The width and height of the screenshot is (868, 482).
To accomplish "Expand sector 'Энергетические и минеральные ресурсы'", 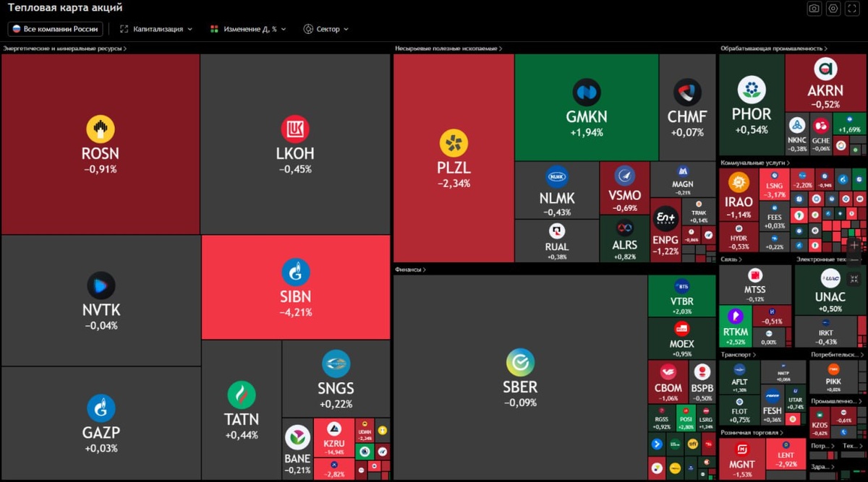I will (x=65, y=48).
